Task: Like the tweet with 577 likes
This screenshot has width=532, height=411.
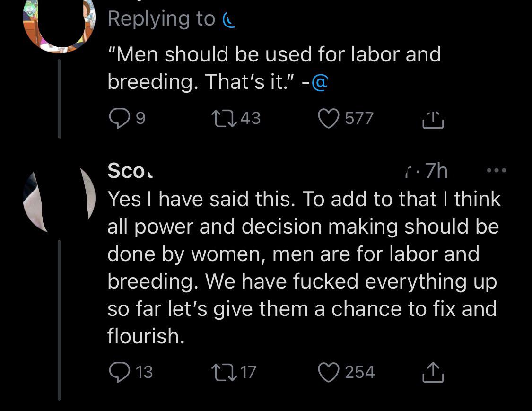Action: click(329, 118)
